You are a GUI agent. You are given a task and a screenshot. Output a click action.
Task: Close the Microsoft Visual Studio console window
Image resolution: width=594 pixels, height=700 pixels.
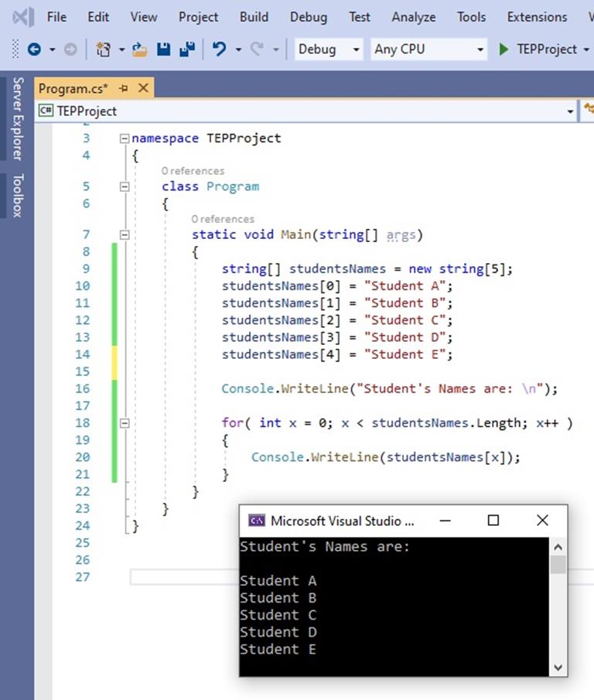[x=542, y=521]
